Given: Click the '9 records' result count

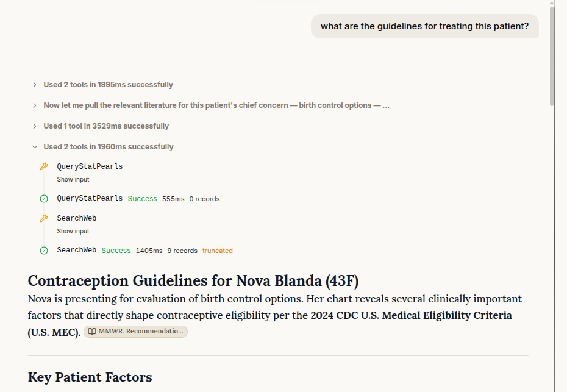Looking at the screenshot, I should 182,251.
